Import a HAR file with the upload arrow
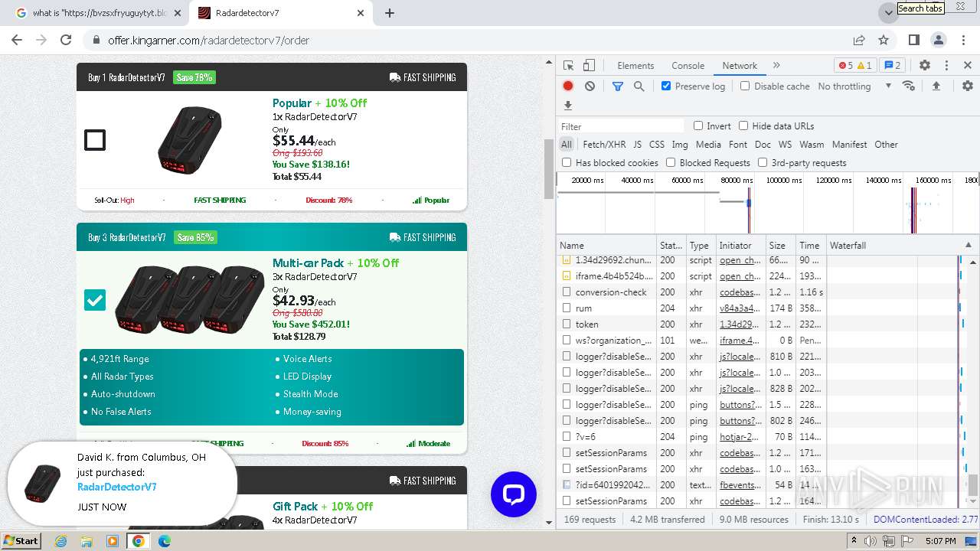980x551 pixels. click(936, 86)
